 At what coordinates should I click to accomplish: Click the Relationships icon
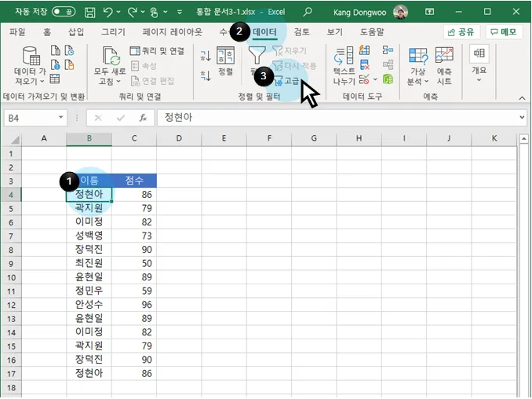[388, 64]
